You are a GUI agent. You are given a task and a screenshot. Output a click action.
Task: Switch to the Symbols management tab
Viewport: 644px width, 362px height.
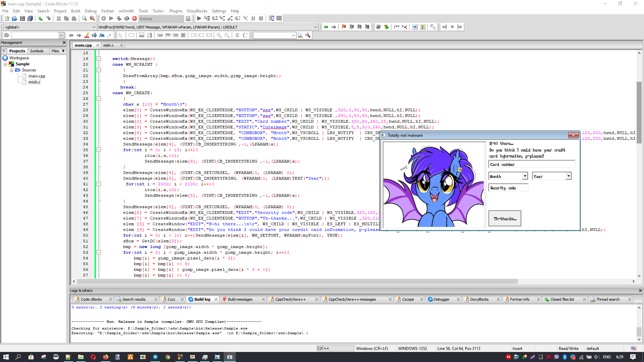point(37,51)
